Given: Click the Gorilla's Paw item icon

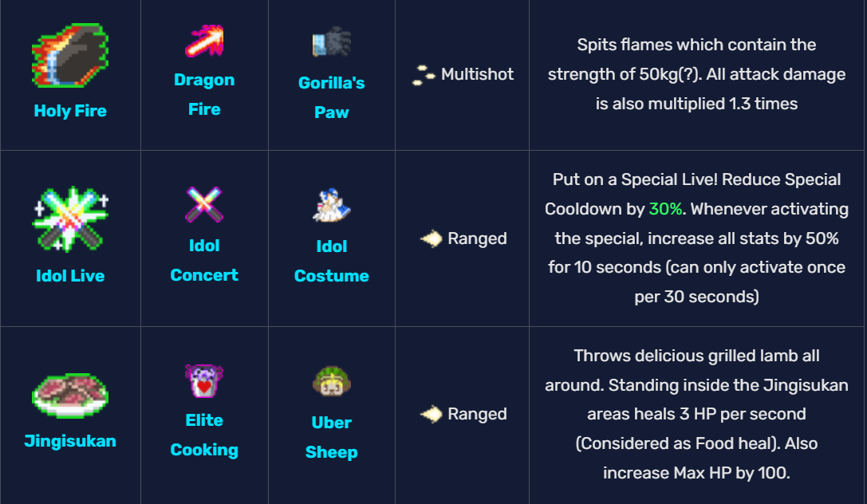Looking at the screenshot, I should pos(331,43).
